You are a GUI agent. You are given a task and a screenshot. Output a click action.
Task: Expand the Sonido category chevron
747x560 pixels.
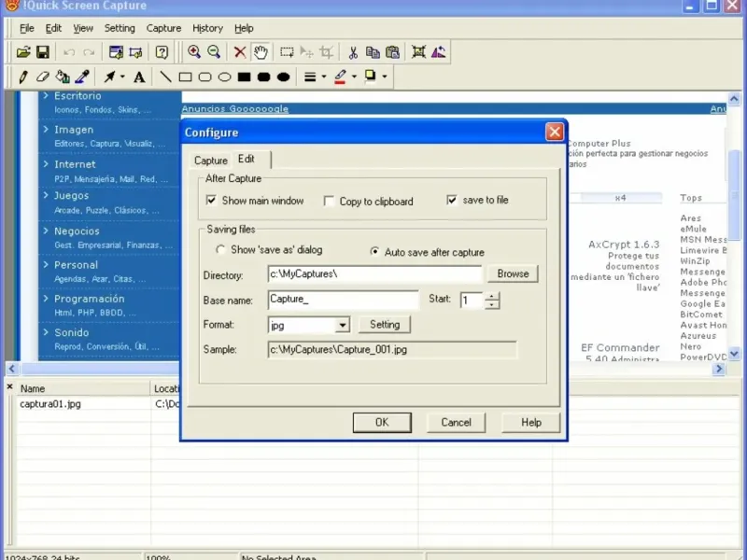46,332
